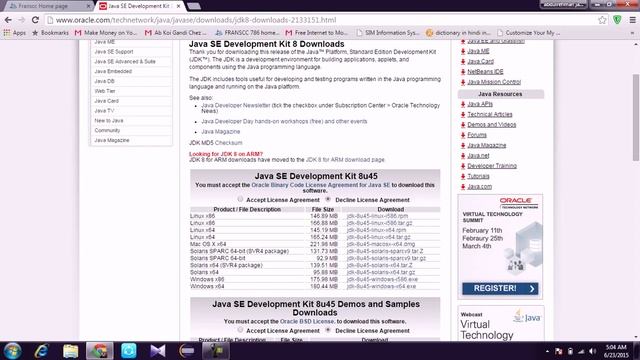Open the Java Developer Newsletter link
This screenshot has height=360, width=640.
point(236,105)
